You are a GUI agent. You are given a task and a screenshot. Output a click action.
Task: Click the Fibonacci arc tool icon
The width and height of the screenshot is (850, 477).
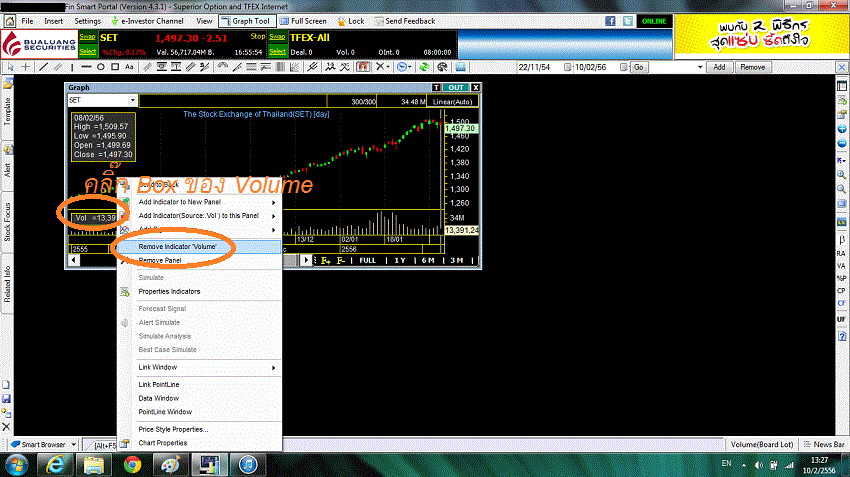223,67
